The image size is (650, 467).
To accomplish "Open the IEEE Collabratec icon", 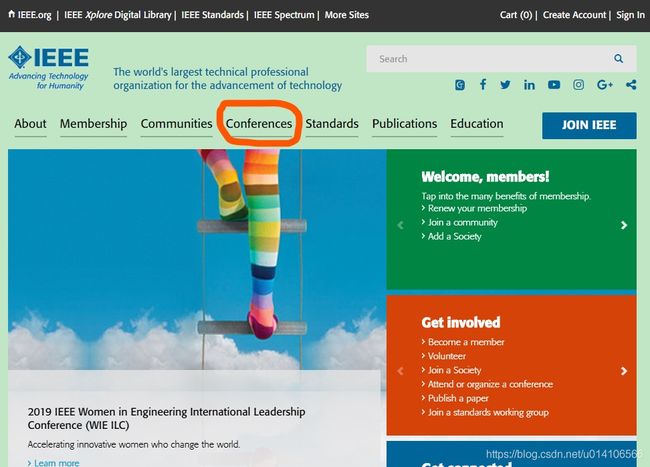I will click(460, 85).
